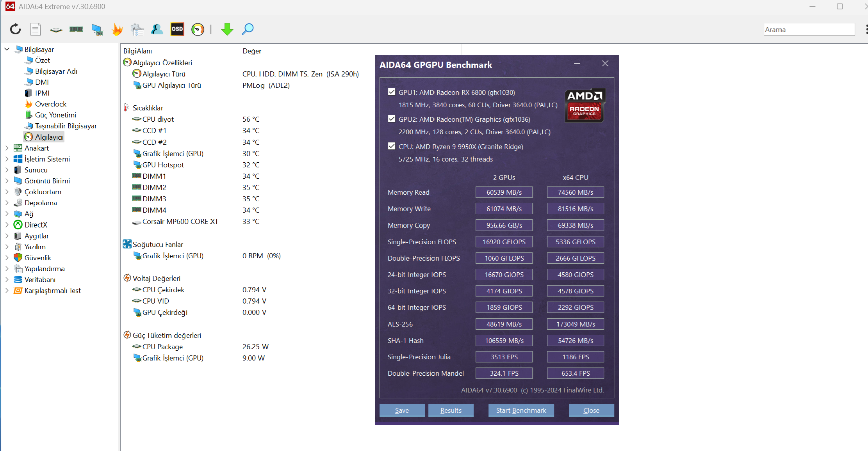Click the Close button in benchmark dialog
The image size is (868, 451).
pyautogui.click(x=591, y=410)
